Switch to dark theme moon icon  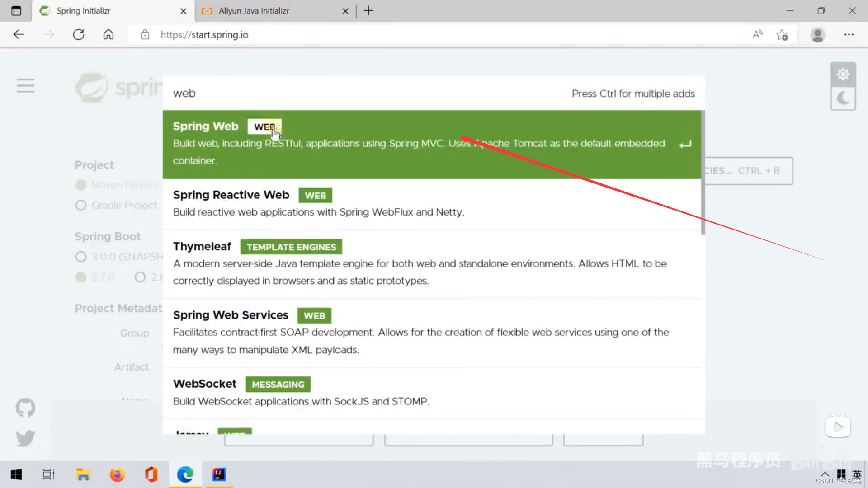point(843,98)
